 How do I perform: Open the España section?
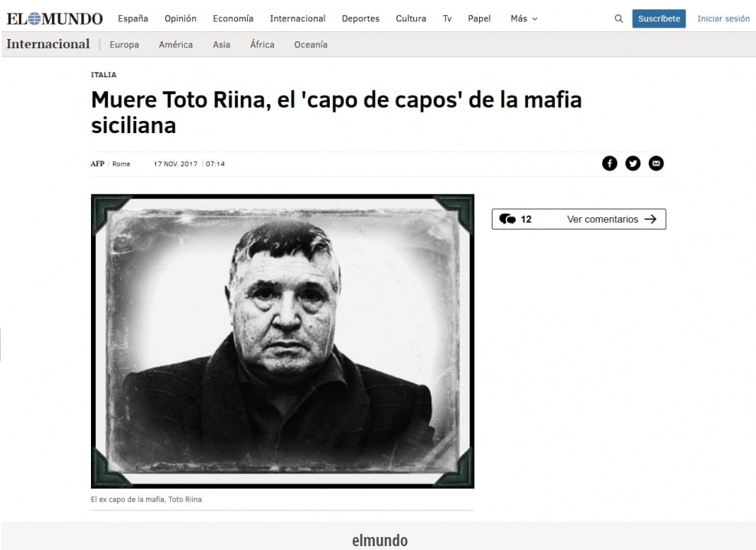click(133, 19)
